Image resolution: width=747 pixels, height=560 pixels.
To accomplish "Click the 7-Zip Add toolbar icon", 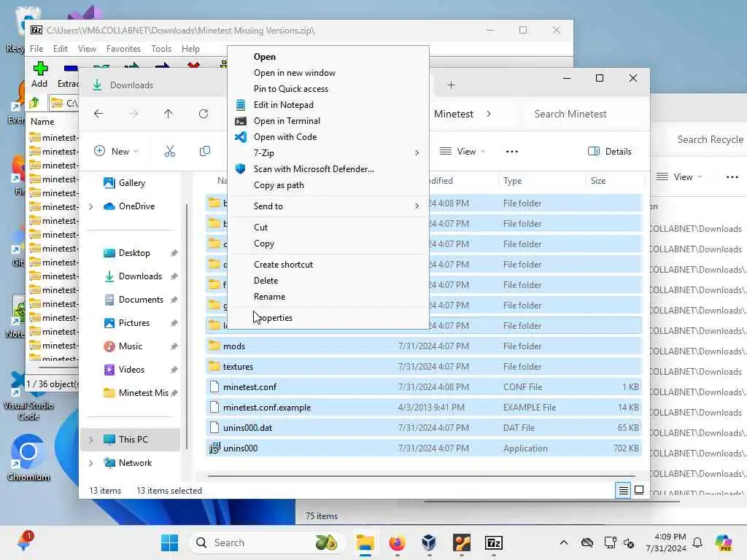I will tap(39, 69).
